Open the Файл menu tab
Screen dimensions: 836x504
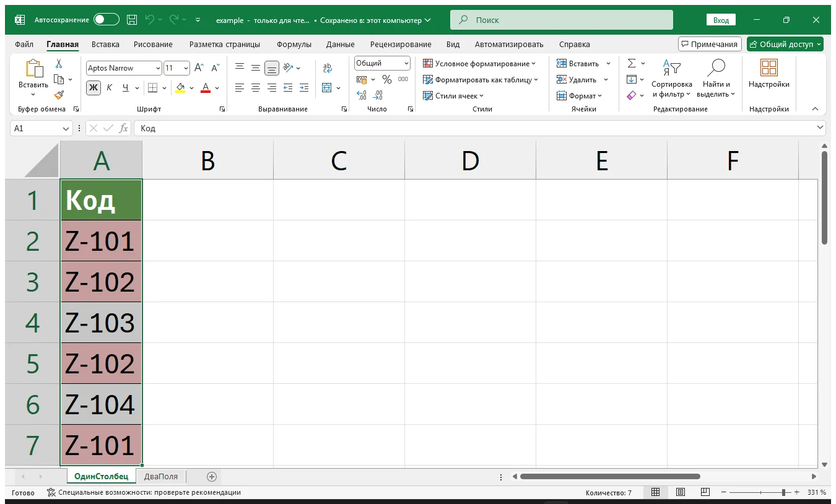point(24,44)
